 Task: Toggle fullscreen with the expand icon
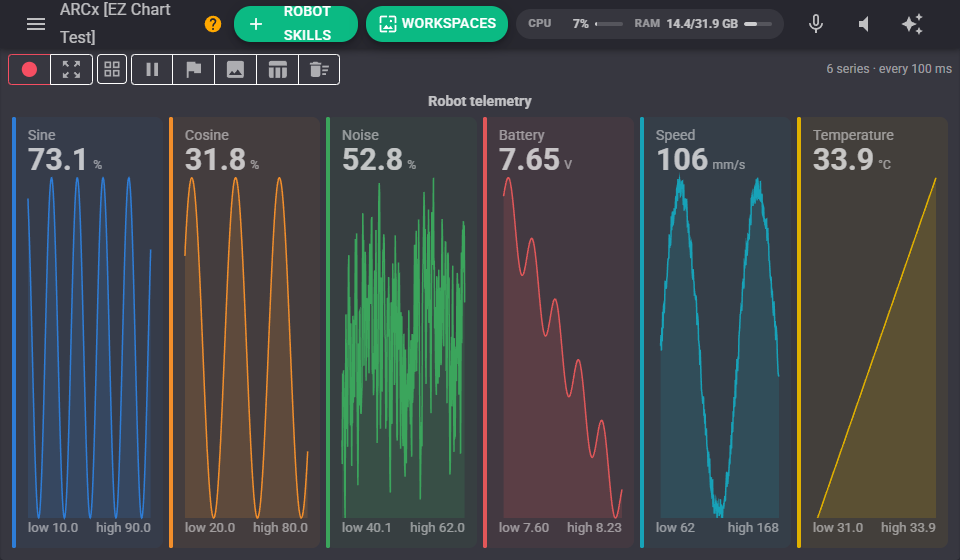pyautogui.click(x=72, y=69)
